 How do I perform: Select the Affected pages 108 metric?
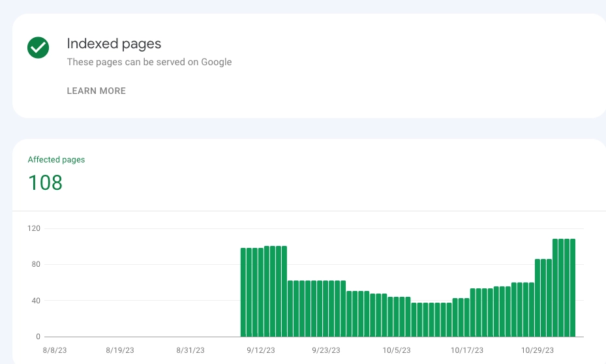[x=45, y=183]
